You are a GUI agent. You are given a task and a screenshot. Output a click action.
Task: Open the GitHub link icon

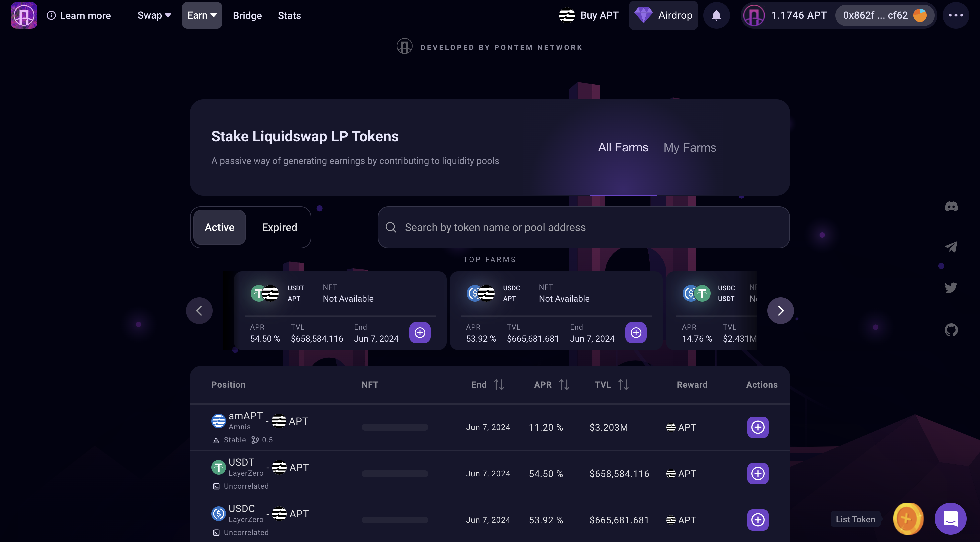click(x=951, y=330)
